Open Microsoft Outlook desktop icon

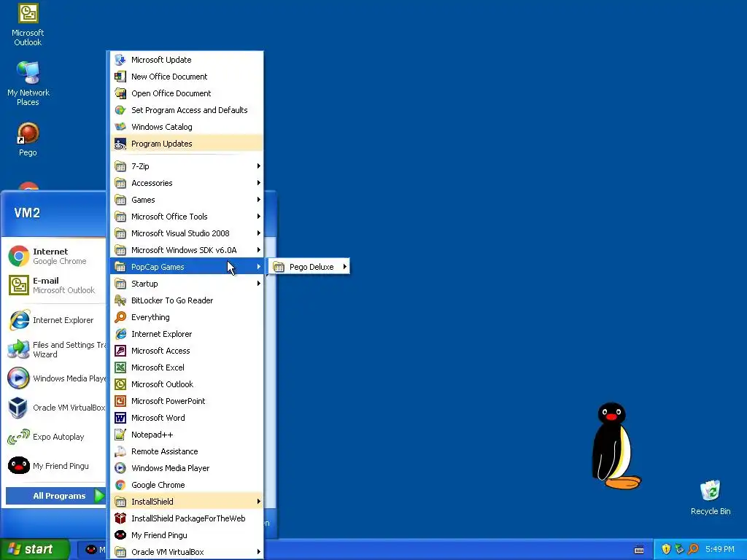coord(28,25)
